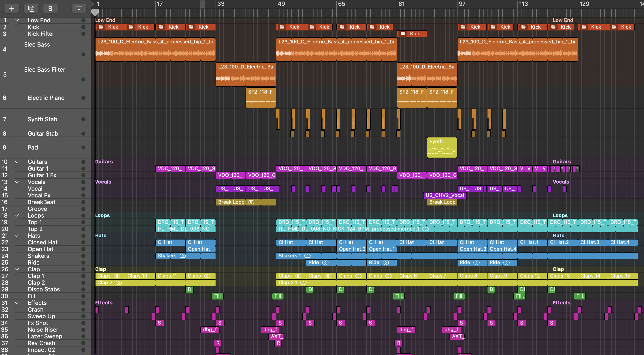Toggle the Electric Piano track dot
This screenshot has width=644, height=355.
(x=83, y=98)
